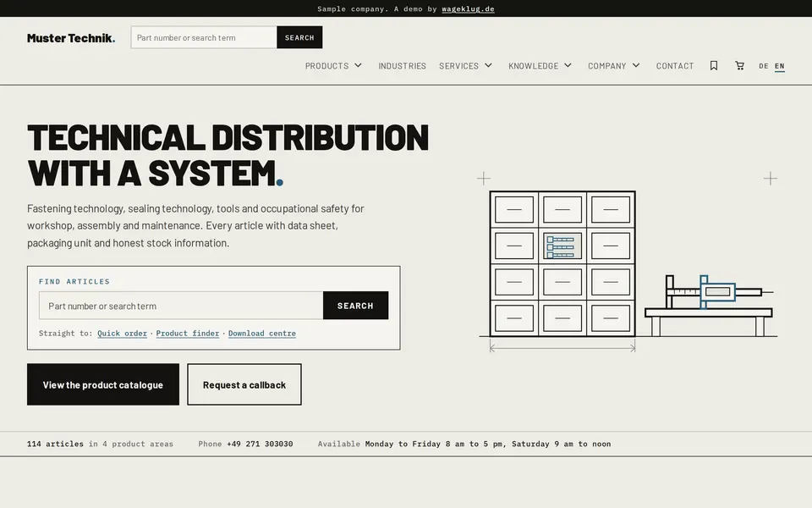Open the Products nav label
The height and width of the screenshot is (508, 812).
pyautogui.click(x=326, y=66)
